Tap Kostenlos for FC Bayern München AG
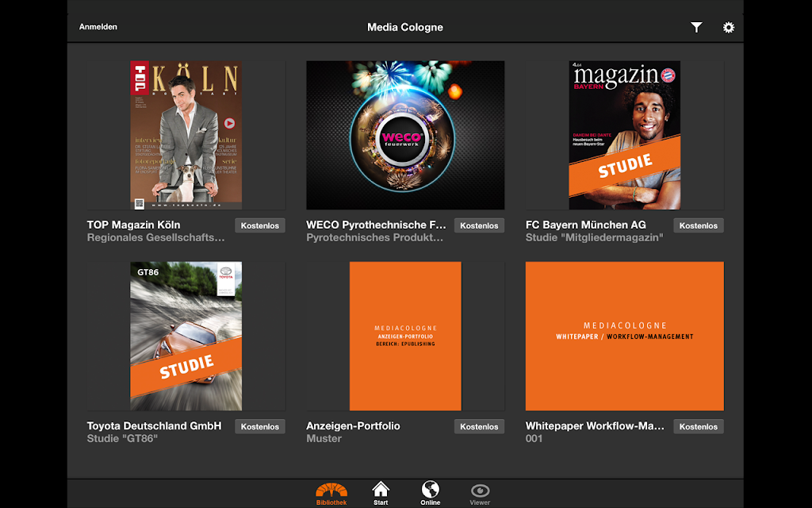Viewport: 812px width, 508px height. 699,225
